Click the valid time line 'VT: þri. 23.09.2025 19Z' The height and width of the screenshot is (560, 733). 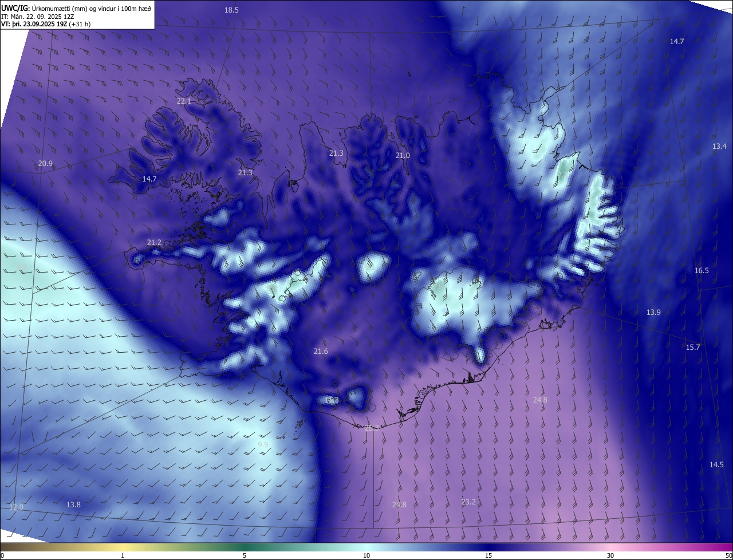point(34,24)
